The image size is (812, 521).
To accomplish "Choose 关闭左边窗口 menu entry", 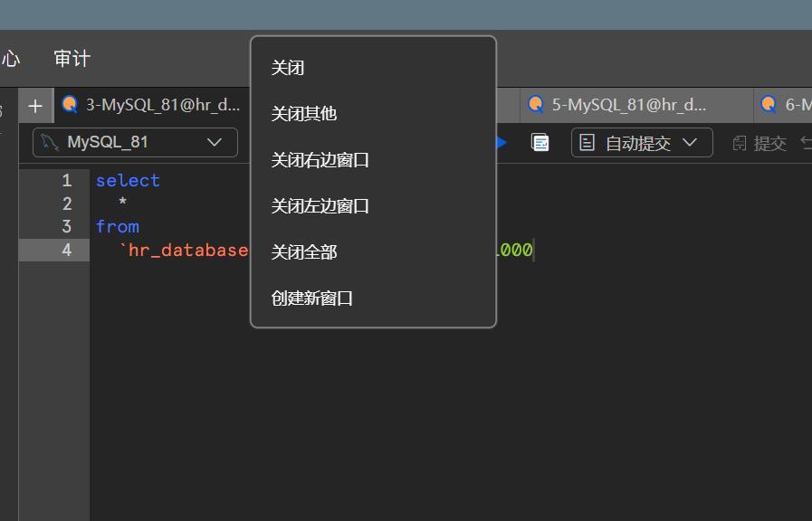I will 373,206.
